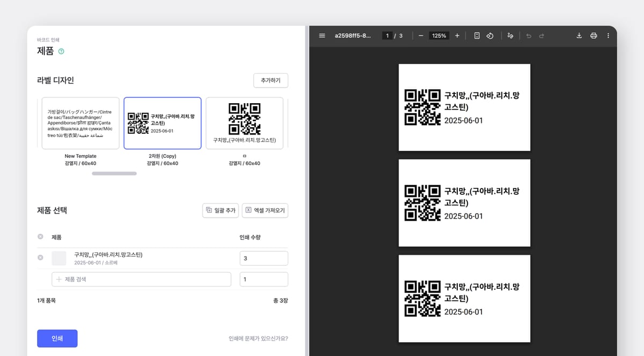Viewport: 644px width, 356px height.
Task: Open 일괄 추가 batch add panel
Action: [221, 210]
